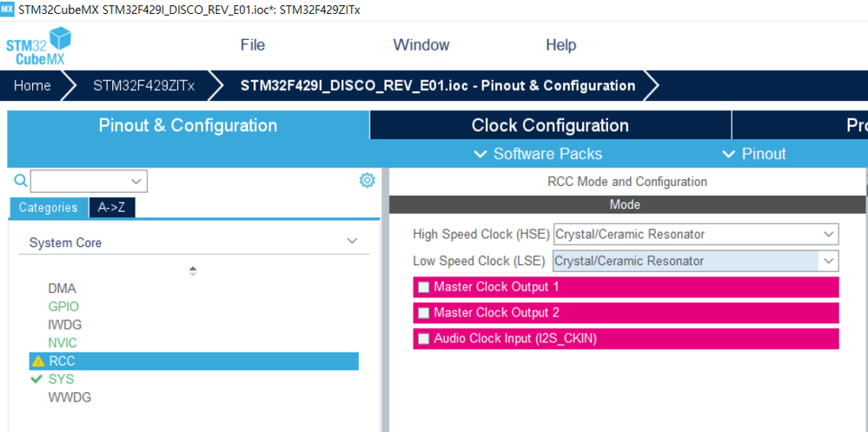The width and height of the screenshot is (868, 432).
Task: Click the RCC Mode and Configuration title
Action: (627, 182)
